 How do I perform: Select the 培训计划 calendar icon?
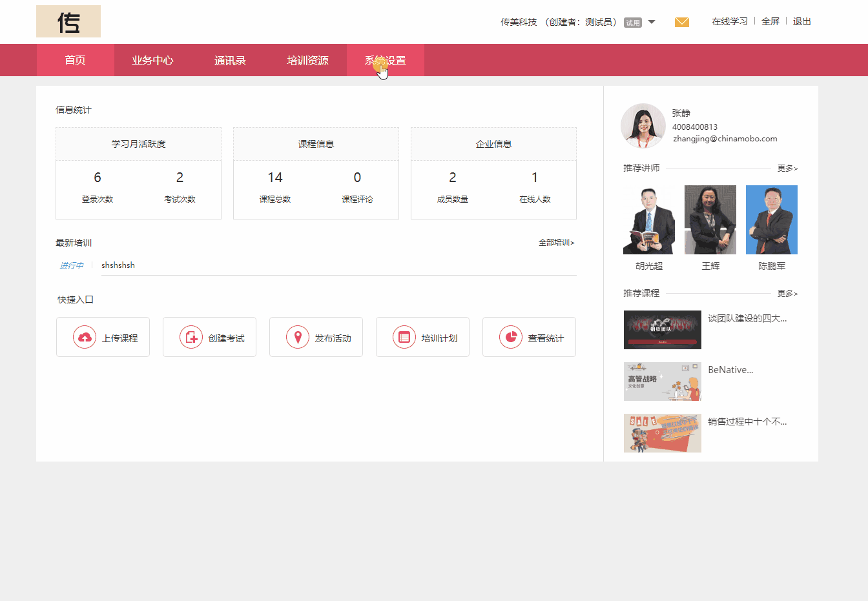coord(404,336)
